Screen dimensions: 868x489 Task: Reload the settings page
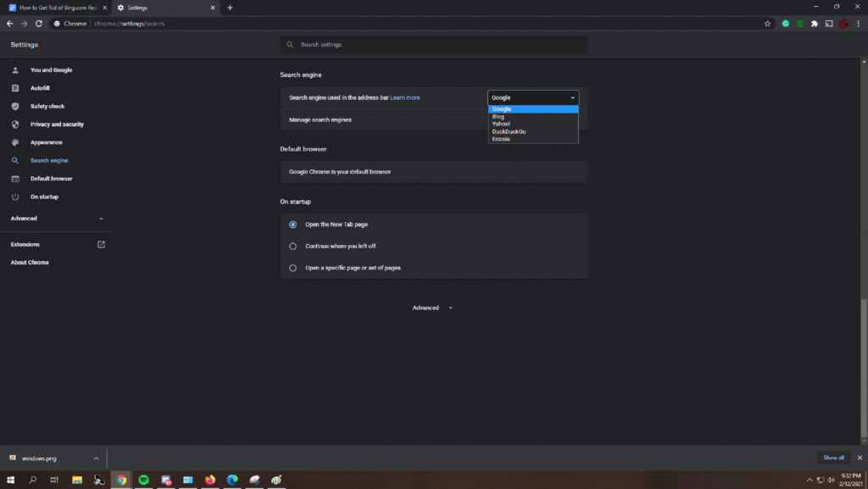(39, 24)
